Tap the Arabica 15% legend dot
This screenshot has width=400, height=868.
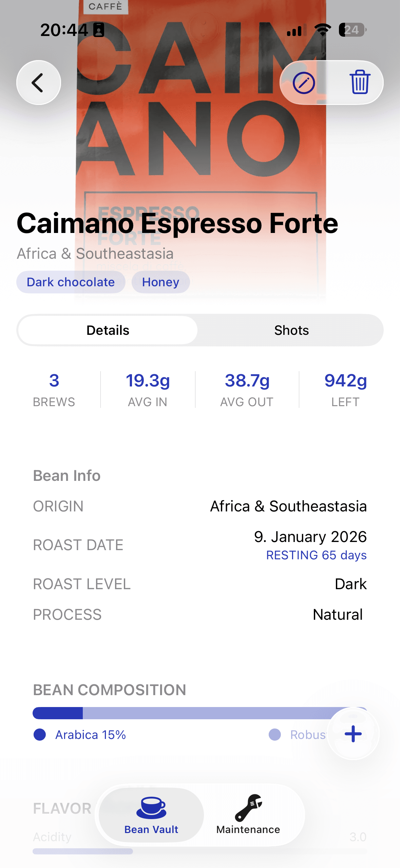pyautogui.click(x=40, y=735)
